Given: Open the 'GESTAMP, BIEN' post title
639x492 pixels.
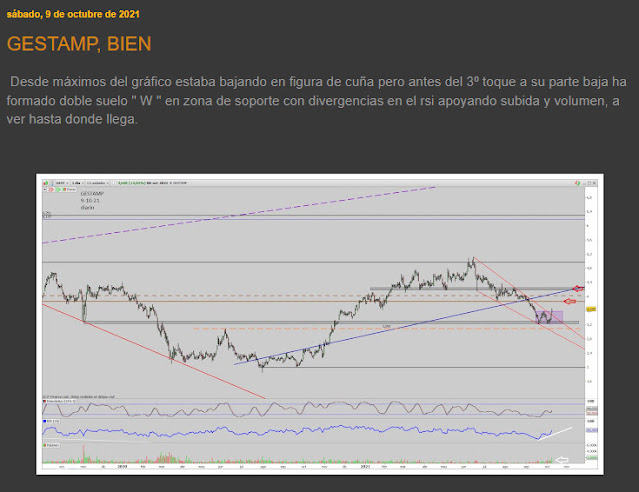Looking at the screenshot, I should point(79,44).
